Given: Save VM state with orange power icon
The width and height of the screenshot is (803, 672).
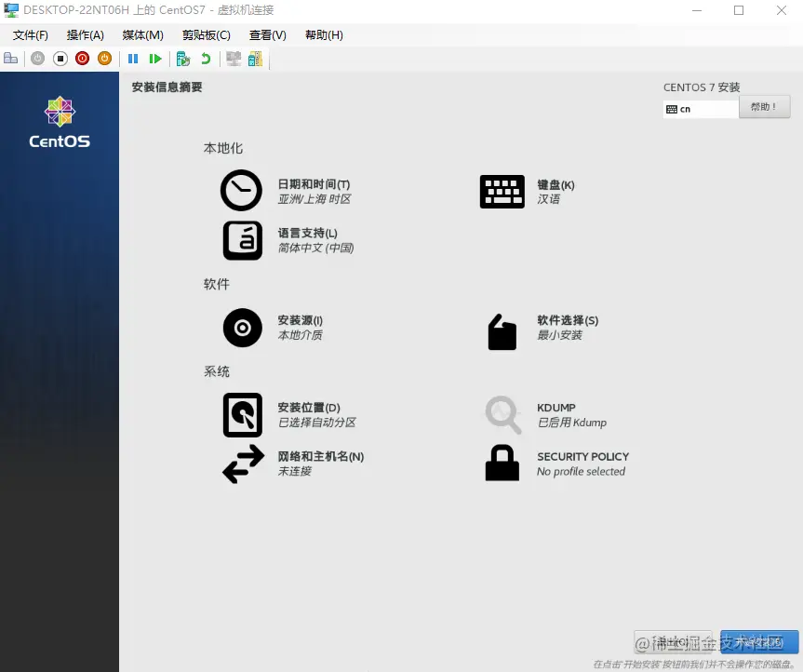Looking at the screenshot, I should tap(103, 58).
